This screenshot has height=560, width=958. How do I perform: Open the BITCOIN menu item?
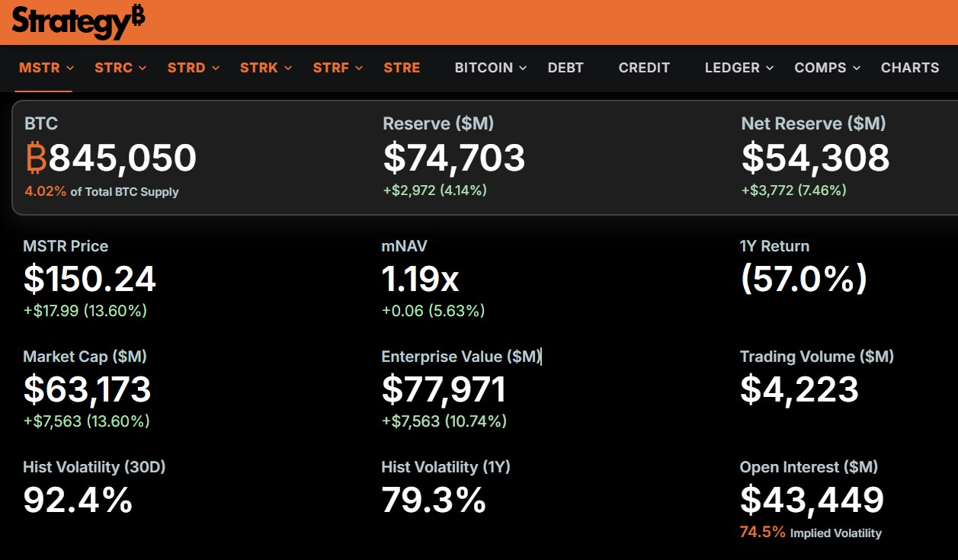tap(484, 68)
